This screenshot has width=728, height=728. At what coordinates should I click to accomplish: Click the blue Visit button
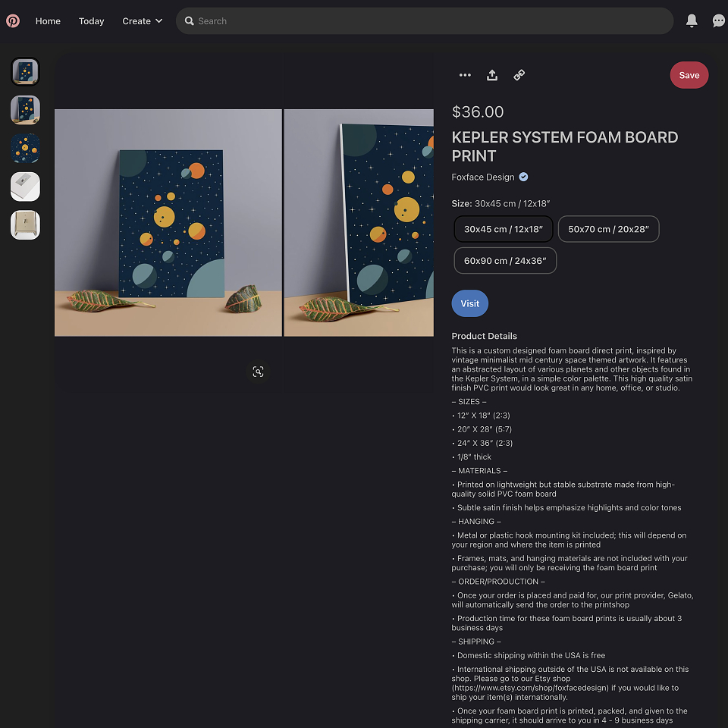click(469, 303)
